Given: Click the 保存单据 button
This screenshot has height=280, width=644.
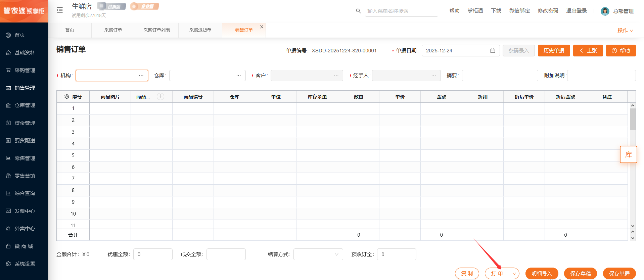Looking at the screenshot, I should coord(619,274).
